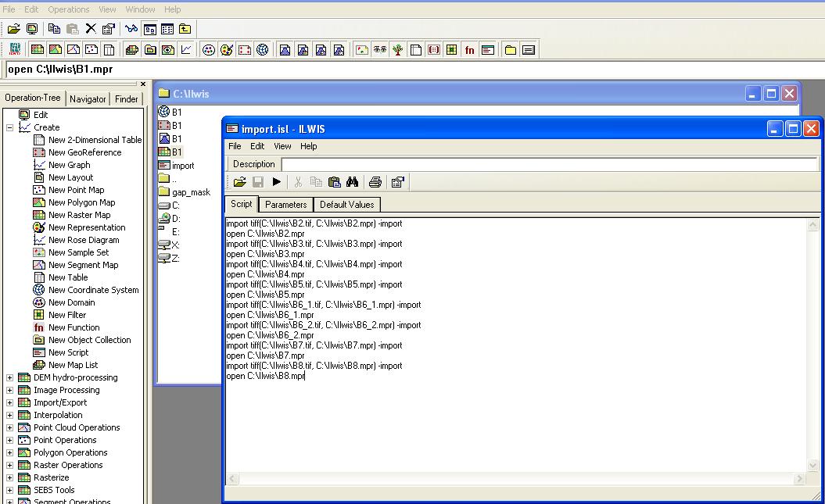825x504 pixels.
Task: Click the red fn function icon in toolbar
Action: pos(469,50)
